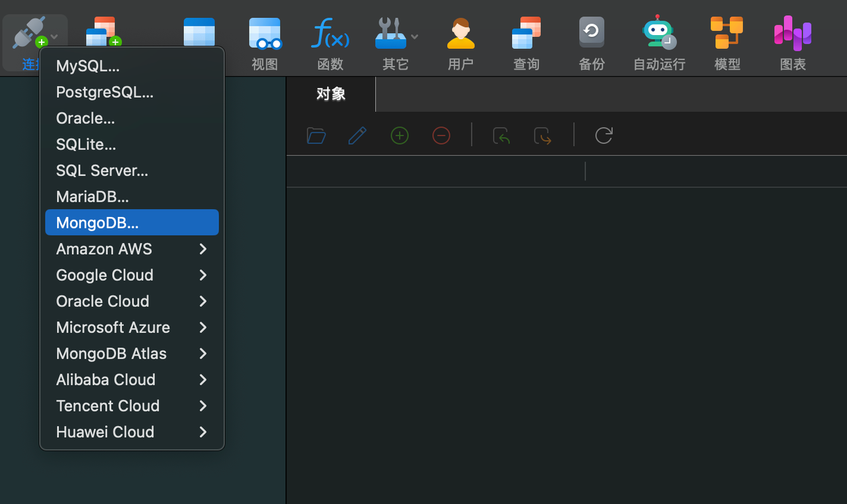Click the red minus (delete object) icon
Screen dimensions: 847x504
tap(441, 136)
